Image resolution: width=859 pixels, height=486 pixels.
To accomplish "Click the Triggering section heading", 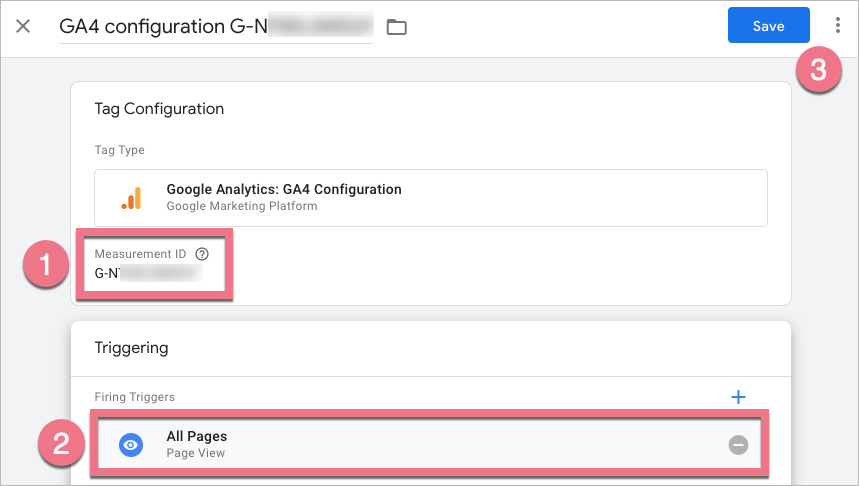I will [x=131, y=348].
